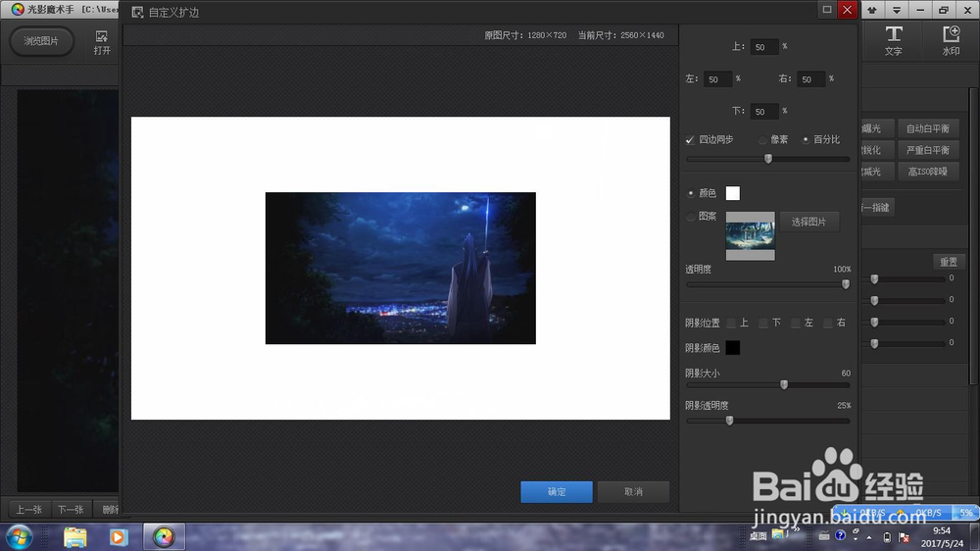Click the Action Center flag icon
980x551 pixels.
point(904,536)
